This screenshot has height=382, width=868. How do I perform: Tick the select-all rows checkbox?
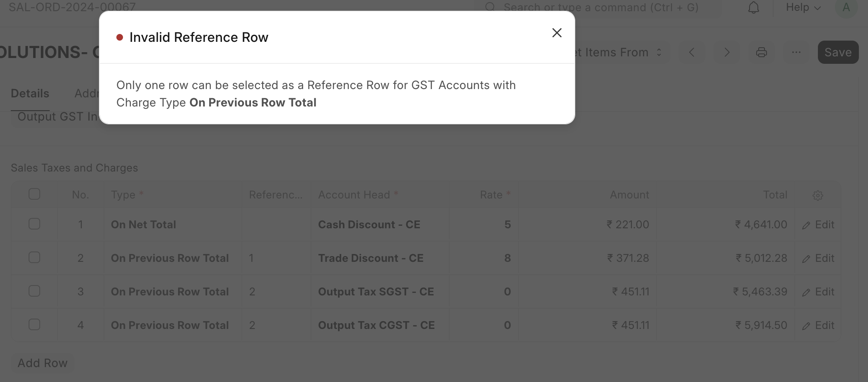click(x=34, y=194)
